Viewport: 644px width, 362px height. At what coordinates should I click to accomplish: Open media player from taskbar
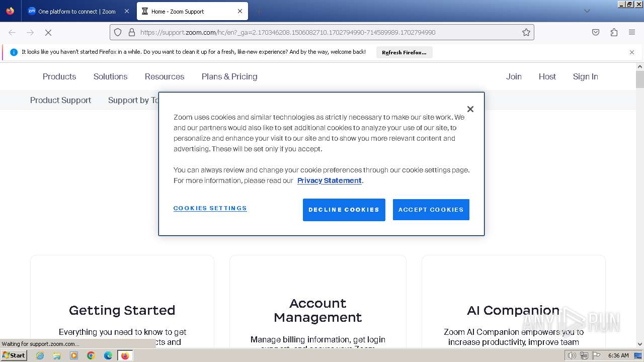pos(74,355)
